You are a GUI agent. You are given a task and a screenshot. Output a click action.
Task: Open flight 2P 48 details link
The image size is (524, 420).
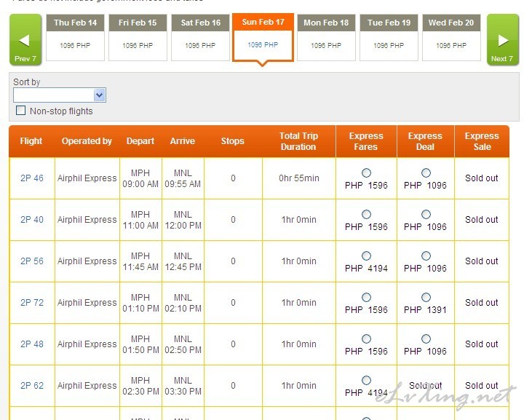pos(32,344)
